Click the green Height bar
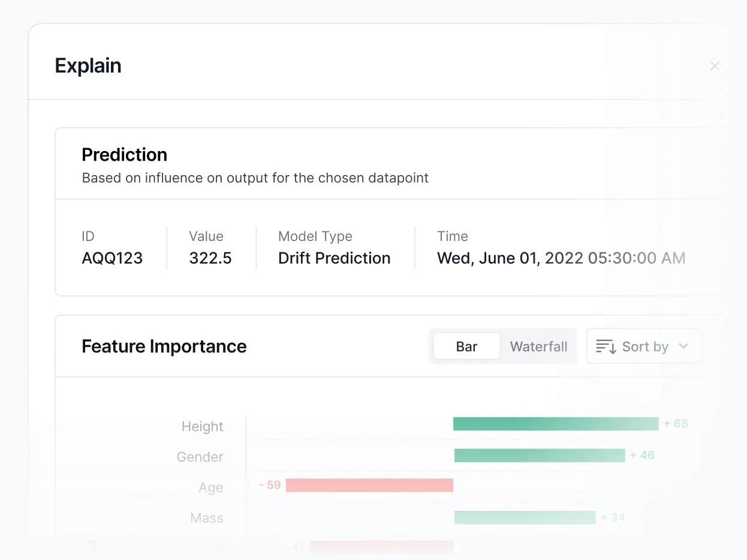This screenshot has width=747, height=560. click(x=556, y=424)
